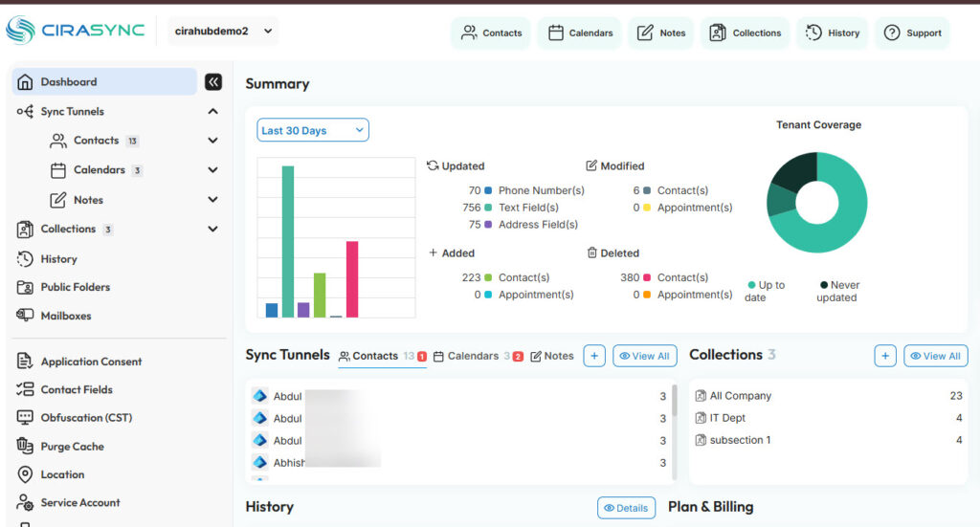Open the subsection 1 collection
Screen dimensions: 980x527
[828, 440]
